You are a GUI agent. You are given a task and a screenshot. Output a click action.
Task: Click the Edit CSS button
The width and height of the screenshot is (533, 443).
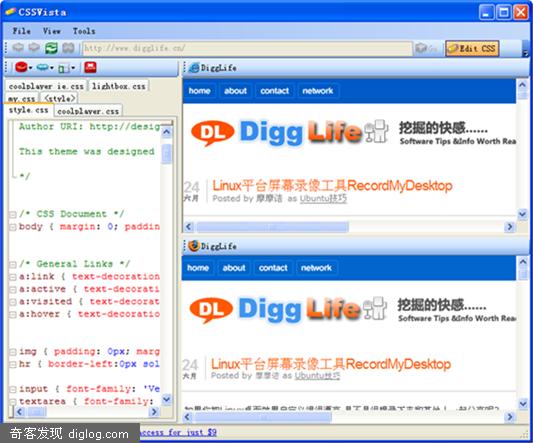click(472, 48)
